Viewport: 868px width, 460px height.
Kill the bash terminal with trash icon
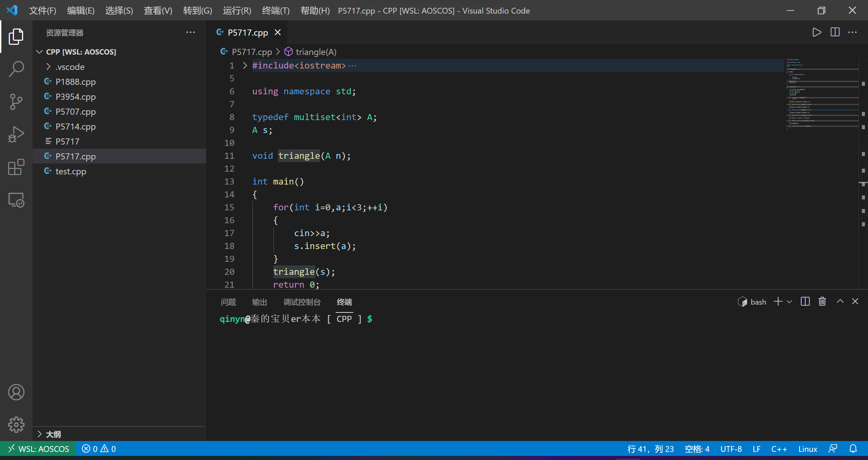click(822, 302)
